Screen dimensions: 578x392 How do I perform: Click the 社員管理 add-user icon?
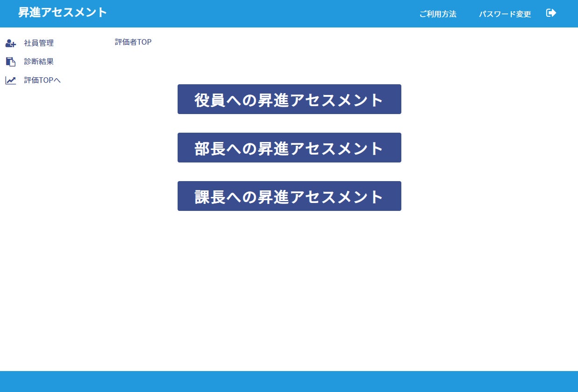coord(11,43)
